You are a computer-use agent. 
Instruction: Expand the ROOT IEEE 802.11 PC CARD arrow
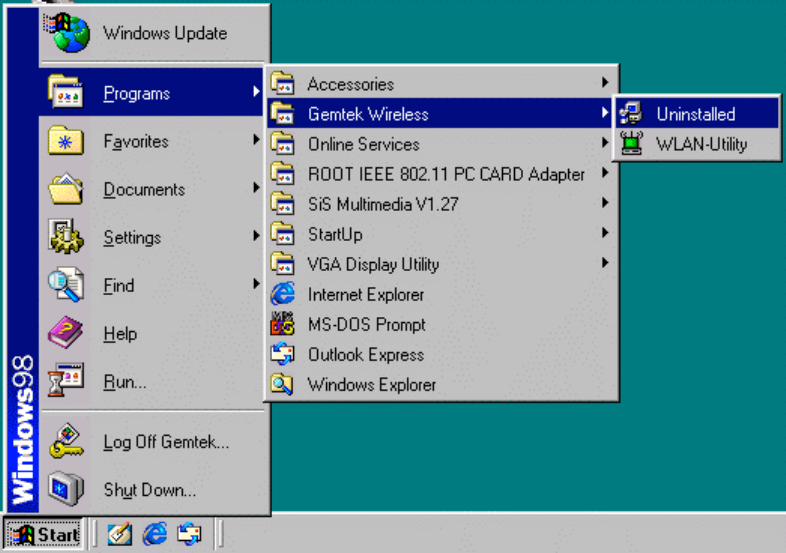click(x=605, y=172)
